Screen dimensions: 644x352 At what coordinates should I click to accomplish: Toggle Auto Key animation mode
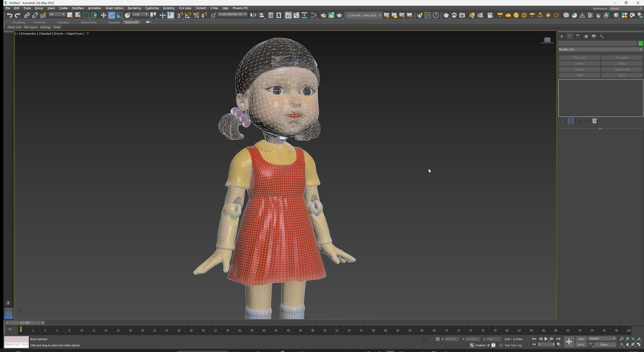(581, 339)
